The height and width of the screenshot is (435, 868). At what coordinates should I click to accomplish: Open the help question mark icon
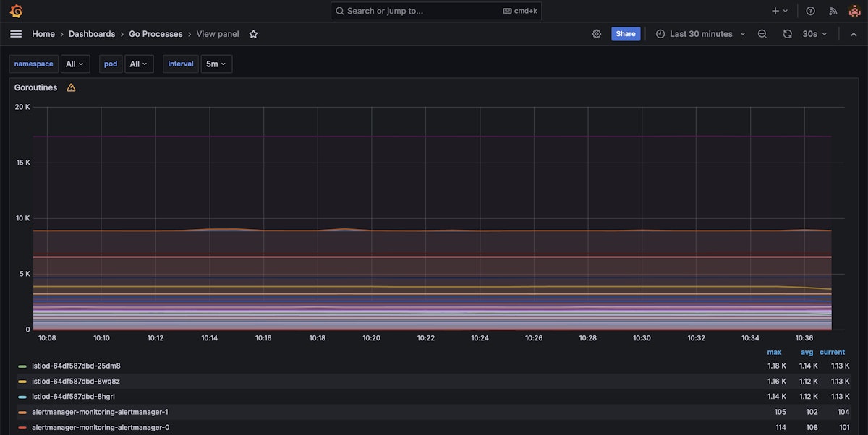810,11
